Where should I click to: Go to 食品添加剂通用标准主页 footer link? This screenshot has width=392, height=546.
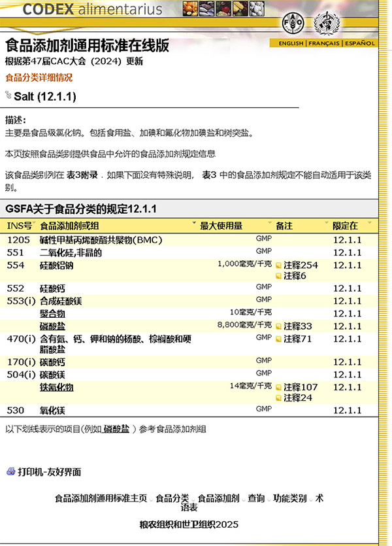(101, 498)
